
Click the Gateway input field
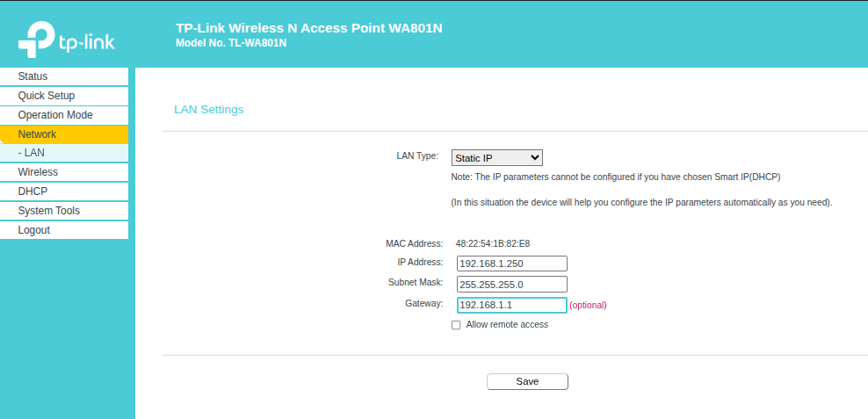512,305
